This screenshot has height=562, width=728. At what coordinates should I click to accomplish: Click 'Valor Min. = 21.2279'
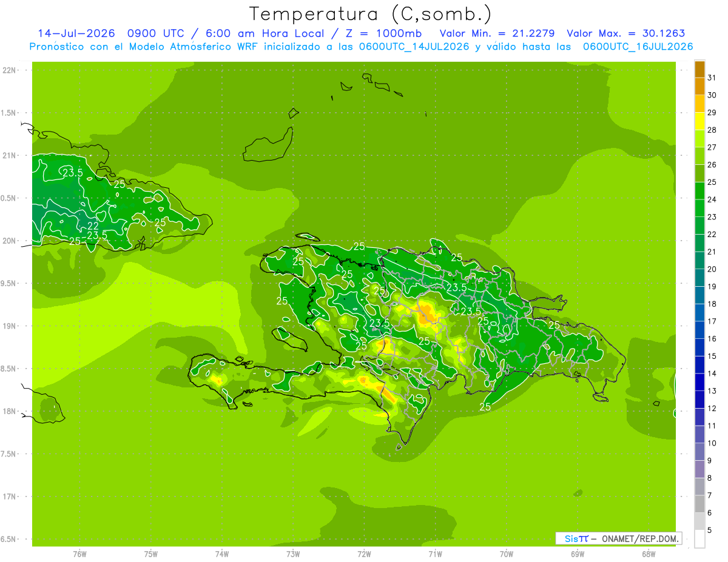click(x=497, y=33)
